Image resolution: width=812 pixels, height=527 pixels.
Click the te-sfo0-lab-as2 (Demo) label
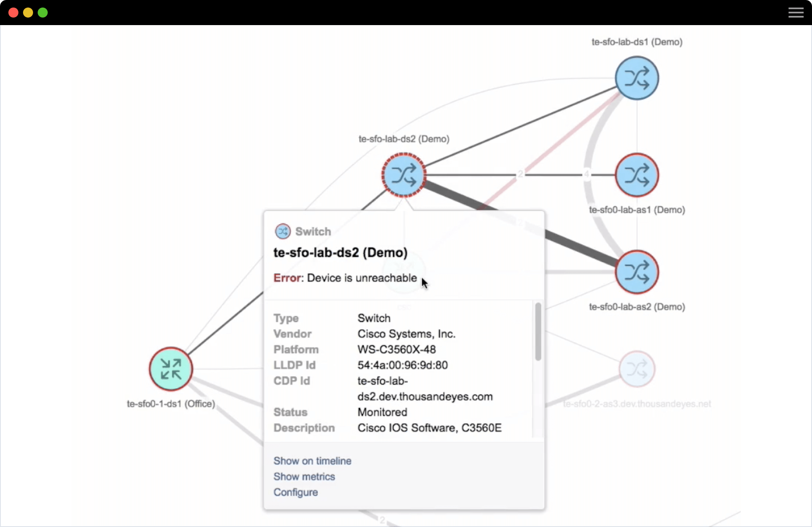click(x=637, y=307)
